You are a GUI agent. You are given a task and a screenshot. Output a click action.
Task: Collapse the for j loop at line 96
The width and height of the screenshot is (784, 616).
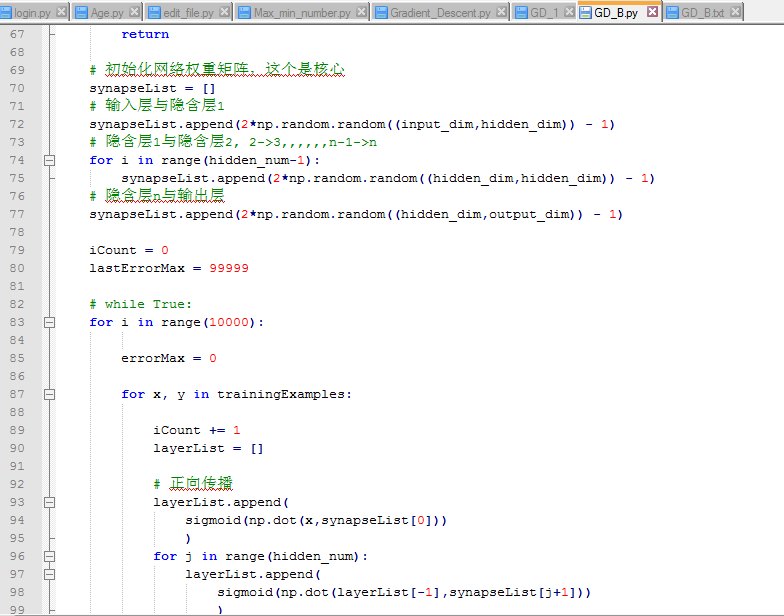(x=50, y=556)
